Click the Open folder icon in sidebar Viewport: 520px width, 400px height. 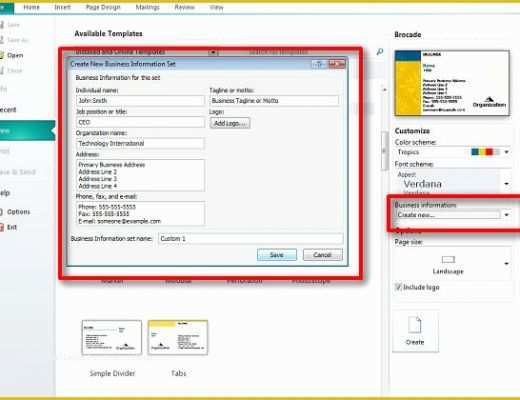click(2, 55)
